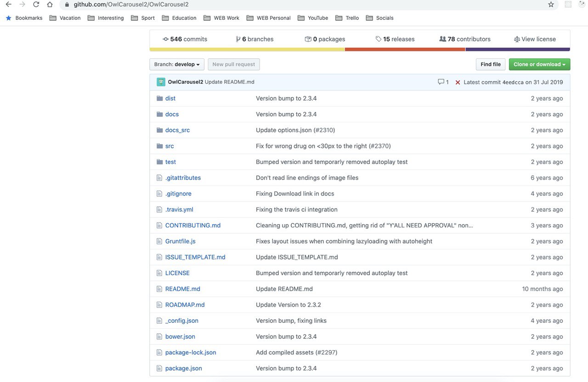
Task: Click the .travis.yml file icon
Action: tap(159, 209)
